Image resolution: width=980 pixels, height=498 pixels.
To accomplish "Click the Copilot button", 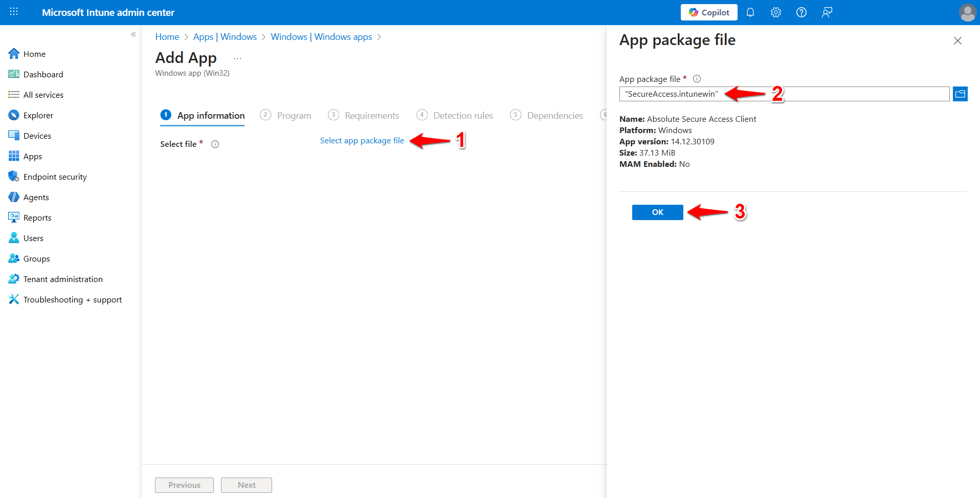I will click(x=709, y=12).
